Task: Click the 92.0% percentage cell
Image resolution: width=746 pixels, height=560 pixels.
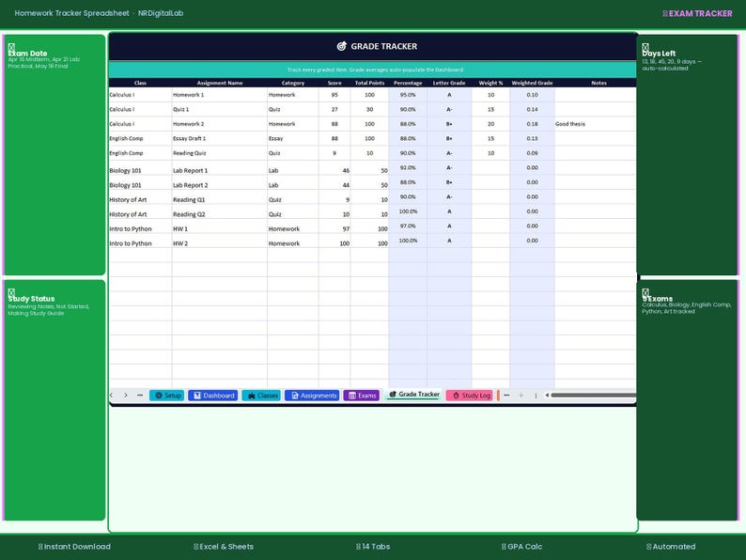Action: point(408,167)
